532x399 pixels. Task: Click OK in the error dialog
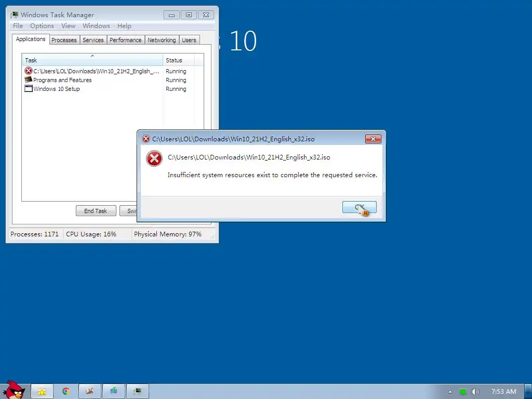pyautogui.click(x=360, y=207)
